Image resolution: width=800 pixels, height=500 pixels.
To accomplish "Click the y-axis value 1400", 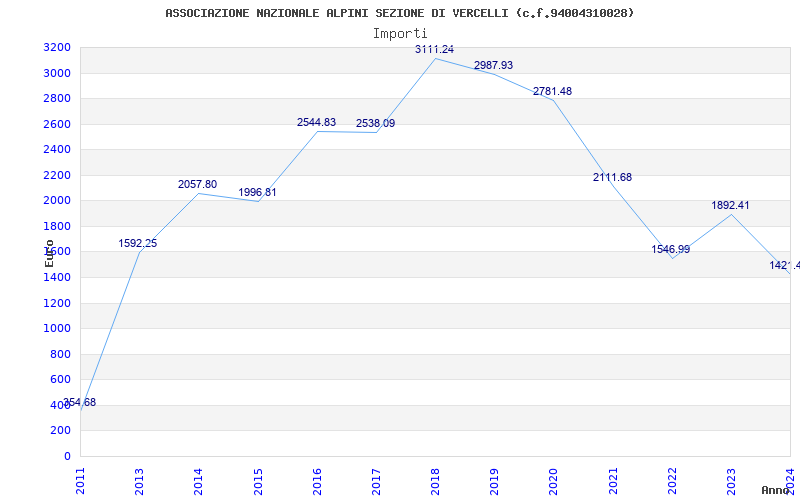I will click(57, 278).
